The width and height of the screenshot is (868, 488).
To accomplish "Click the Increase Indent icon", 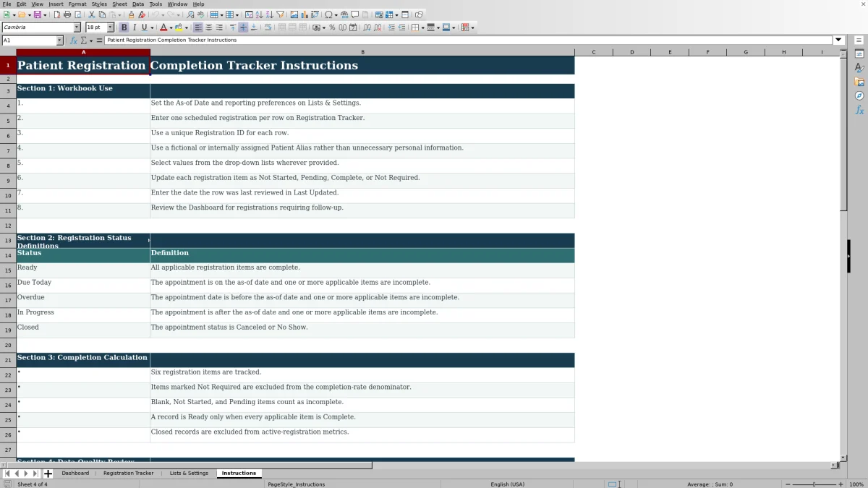I will (x=391, y=27).
